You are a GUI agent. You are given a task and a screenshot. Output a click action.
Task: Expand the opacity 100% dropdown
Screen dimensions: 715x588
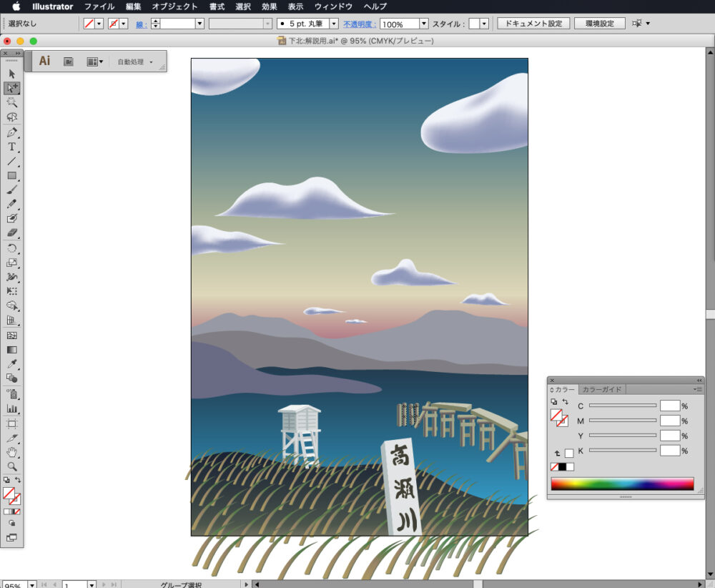coord(424,24)
